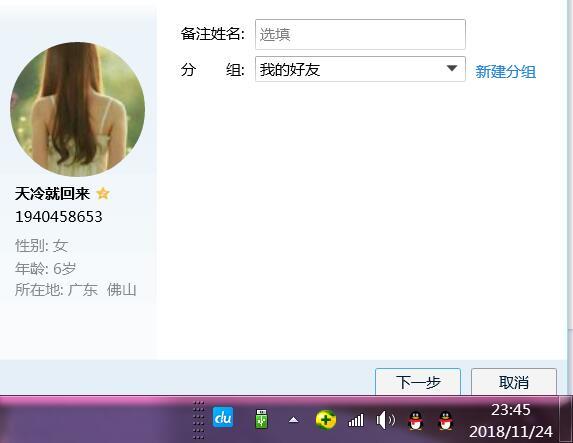The image size is (573, 443).
Task: Expand the 我的好友 group dropdown arrow
Action: pyautogui.click(x=452, y=68)
